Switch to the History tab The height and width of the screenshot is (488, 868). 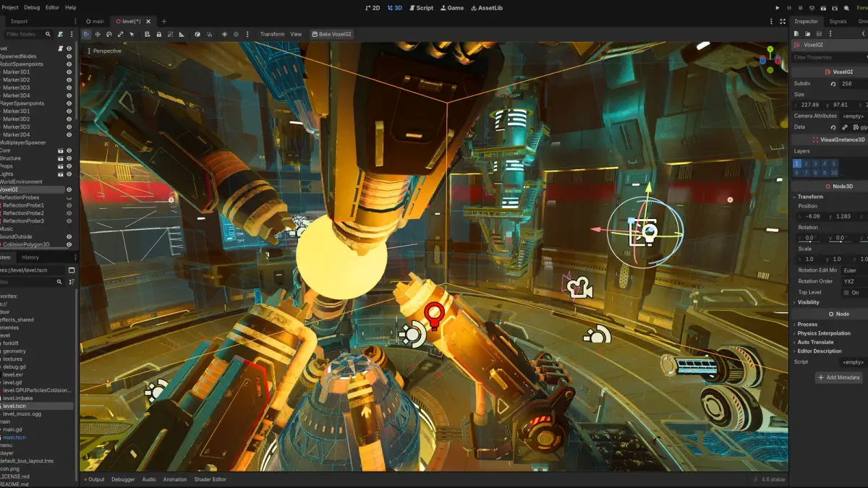(x=30, y=257)
